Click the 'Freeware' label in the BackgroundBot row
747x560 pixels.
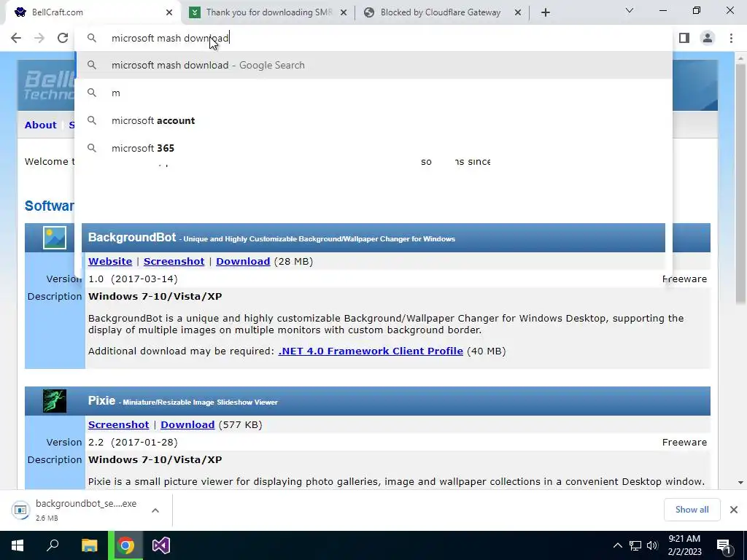pyautogui.click(x=684, y=279)
